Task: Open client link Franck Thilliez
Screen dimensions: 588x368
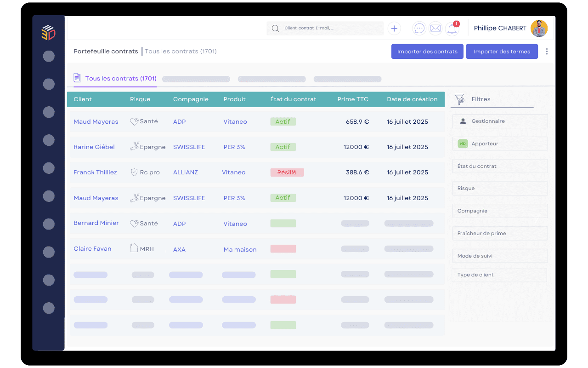Action: pyautogui.click(x=95, y=172)
